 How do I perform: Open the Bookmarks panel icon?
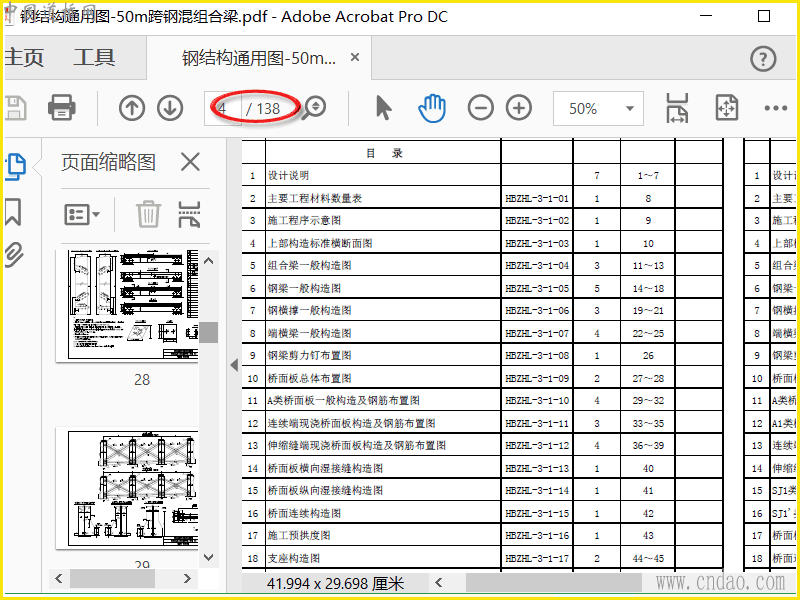pyautogui.click(x=13, y=212)
